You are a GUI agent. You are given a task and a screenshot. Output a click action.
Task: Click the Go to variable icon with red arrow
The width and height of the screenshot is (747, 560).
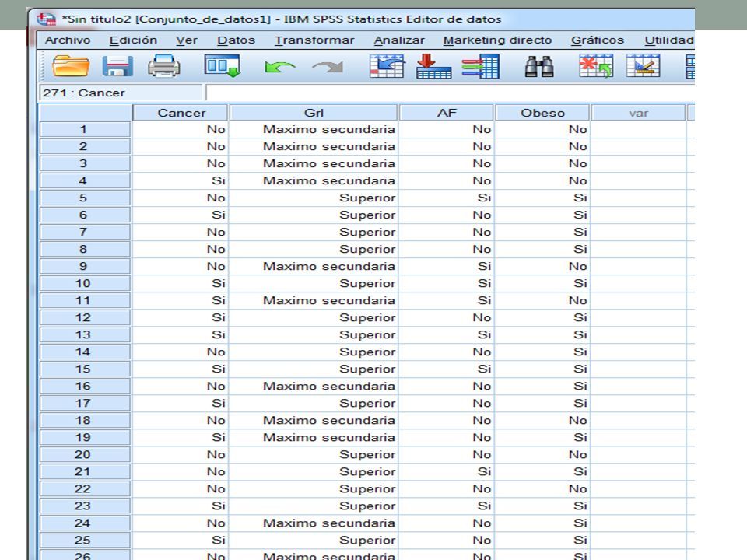tap(433, 65)
